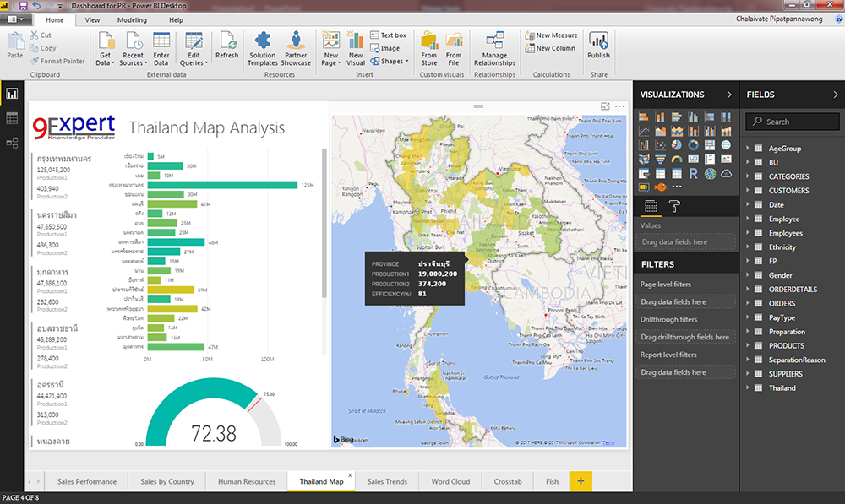Open the View ribbon tab
The width and height of the screenshot is (845, 504).
(x=92, y=20)
